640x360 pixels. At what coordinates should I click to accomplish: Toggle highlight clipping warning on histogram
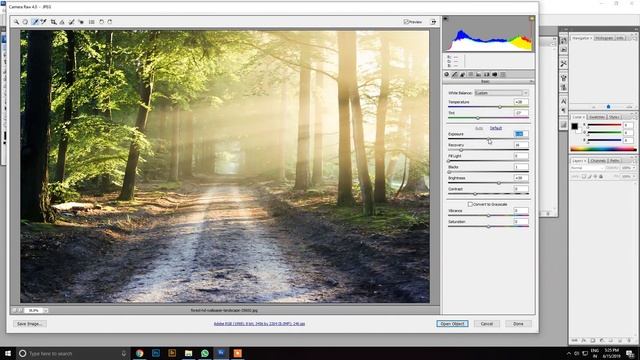531,19
